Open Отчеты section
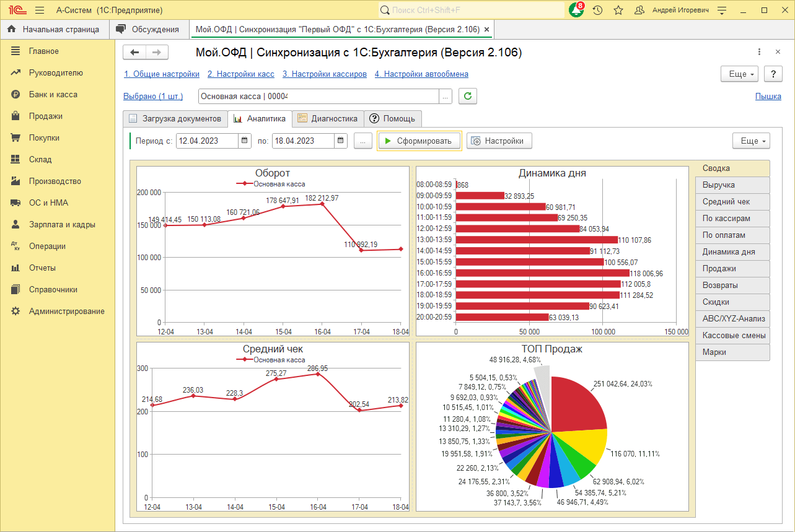The height and width of the screenshot is (532, 795). tap(58, 268)
